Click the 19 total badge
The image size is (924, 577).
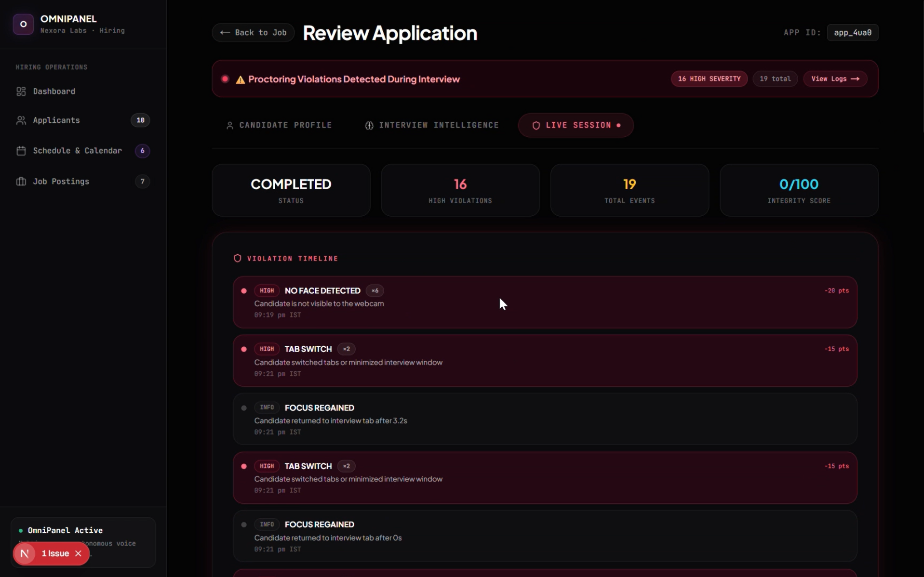pos(775,79)
